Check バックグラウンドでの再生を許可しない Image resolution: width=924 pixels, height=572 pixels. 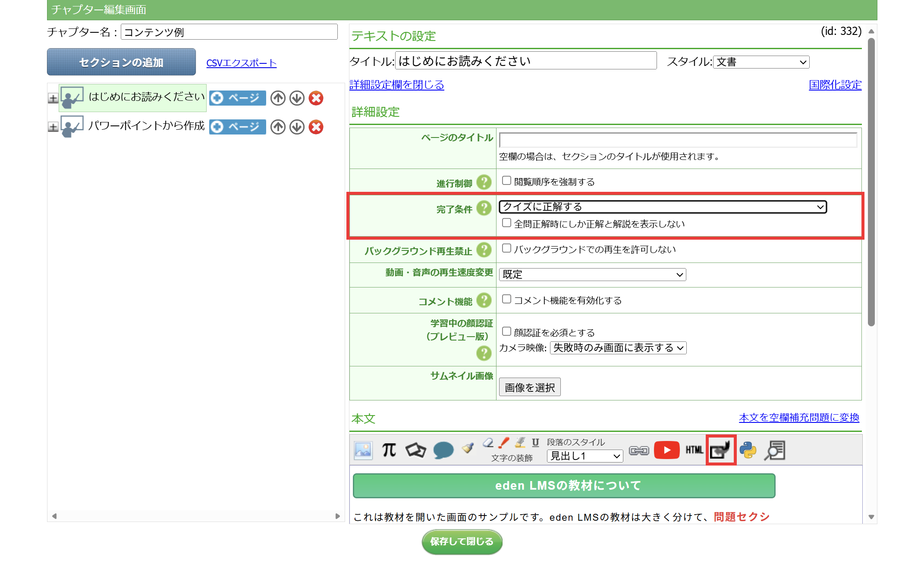coord(506,248)
